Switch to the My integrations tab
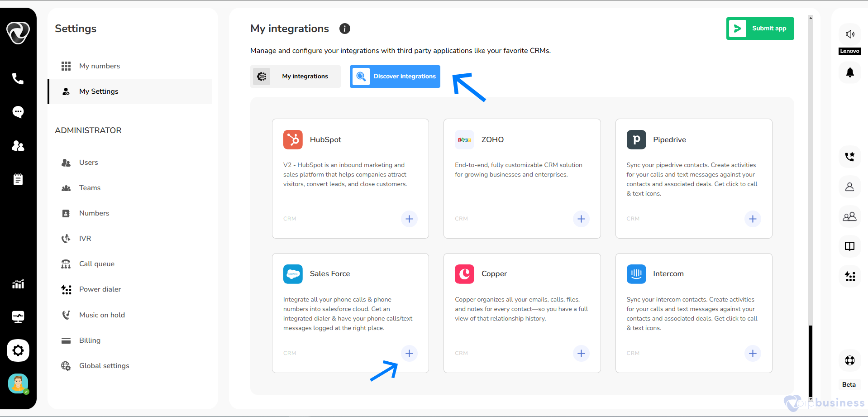This screenshot has width=868, height=417. point(296,77)
